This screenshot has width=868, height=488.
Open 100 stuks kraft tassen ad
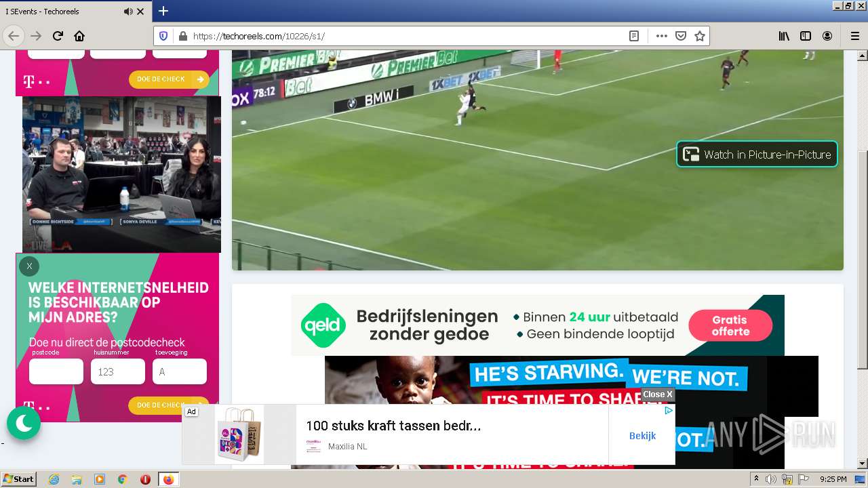pos(393,426)
